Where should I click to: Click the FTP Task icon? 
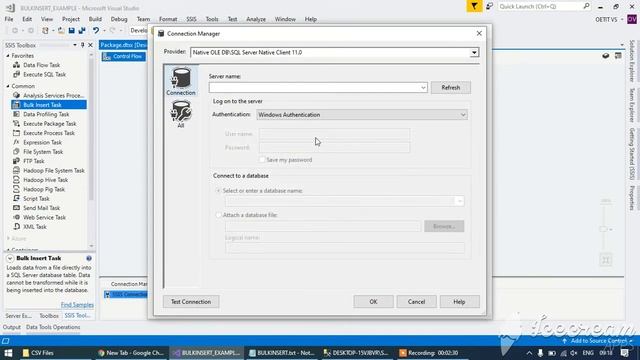(x=16, y=161)
